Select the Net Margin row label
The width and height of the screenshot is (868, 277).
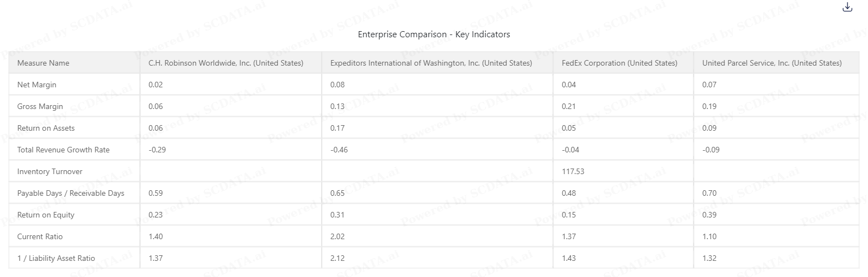[x=37, y=85]
